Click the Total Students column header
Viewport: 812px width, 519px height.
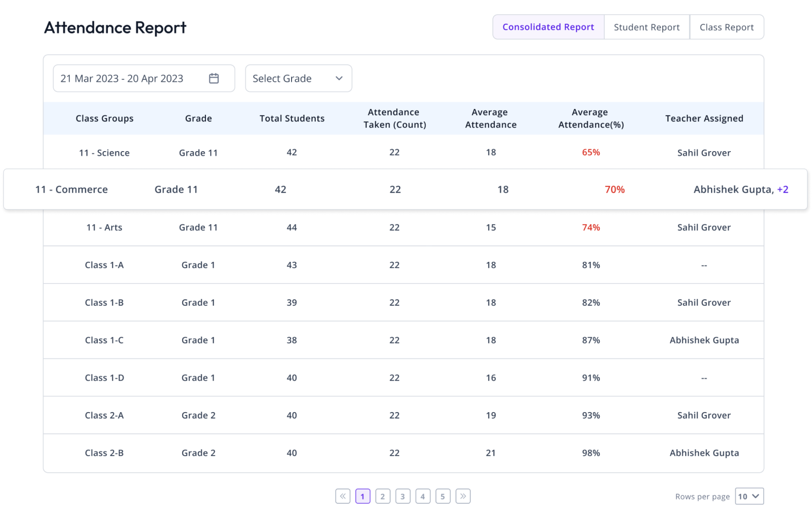(292, 118)
